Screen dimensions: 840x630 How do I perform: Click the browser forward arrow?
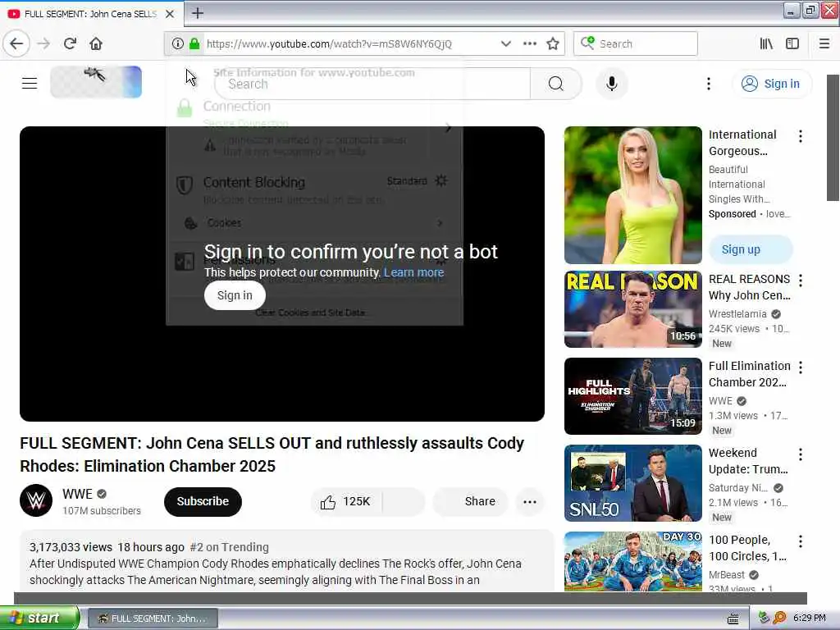[43, 43]
